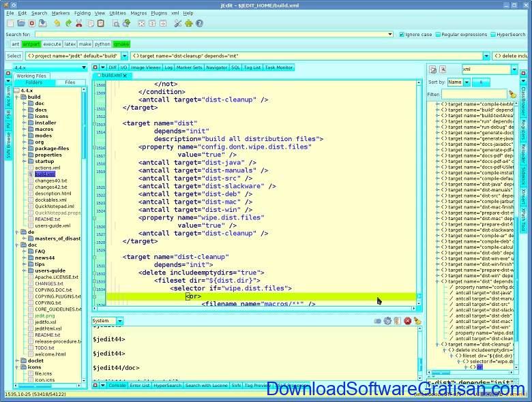Viewport: 532px width, 402px height.
Task: Redo with the green arrow icon
Action: coord(68,23)
